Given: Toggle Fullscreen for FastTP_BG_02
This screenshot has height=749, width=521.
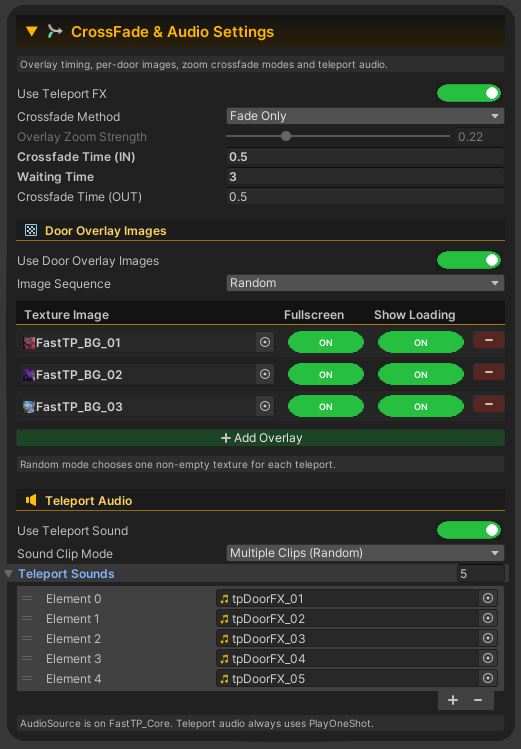Looking at the screenshot, I should point(326,374).
